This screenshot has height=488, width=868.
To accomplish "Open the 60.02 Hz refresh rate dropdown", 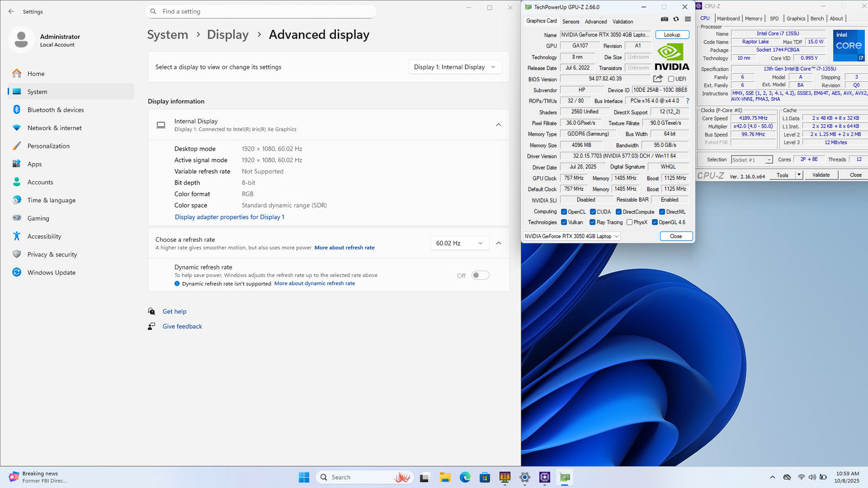I will 459,243.
